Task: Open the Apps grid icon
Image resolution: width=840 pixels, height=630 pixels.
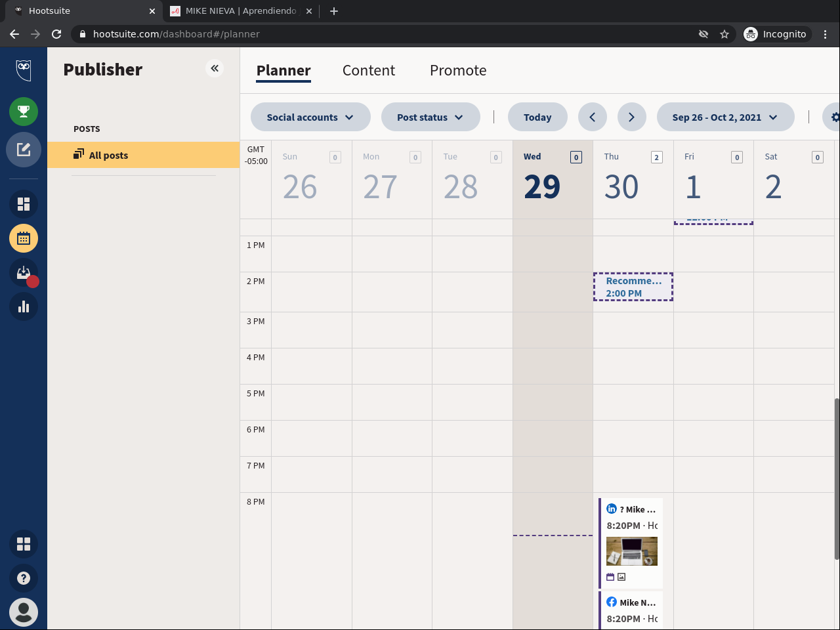Action: [24, 544]
